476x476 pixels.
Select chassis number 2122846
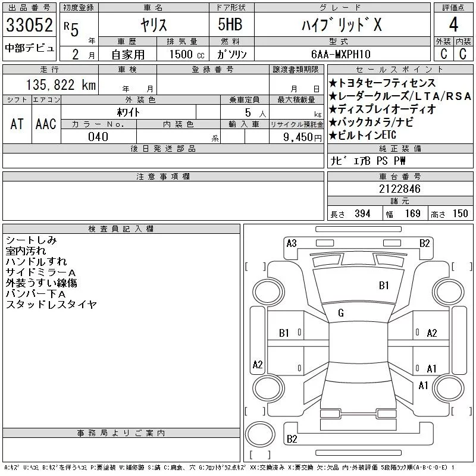(x=400, y=189)
